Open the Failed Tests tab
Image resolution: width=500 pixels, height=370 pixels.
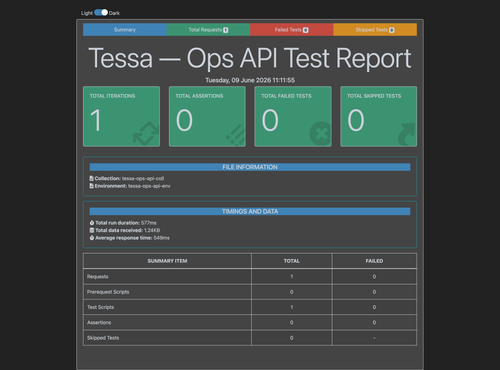292,30
